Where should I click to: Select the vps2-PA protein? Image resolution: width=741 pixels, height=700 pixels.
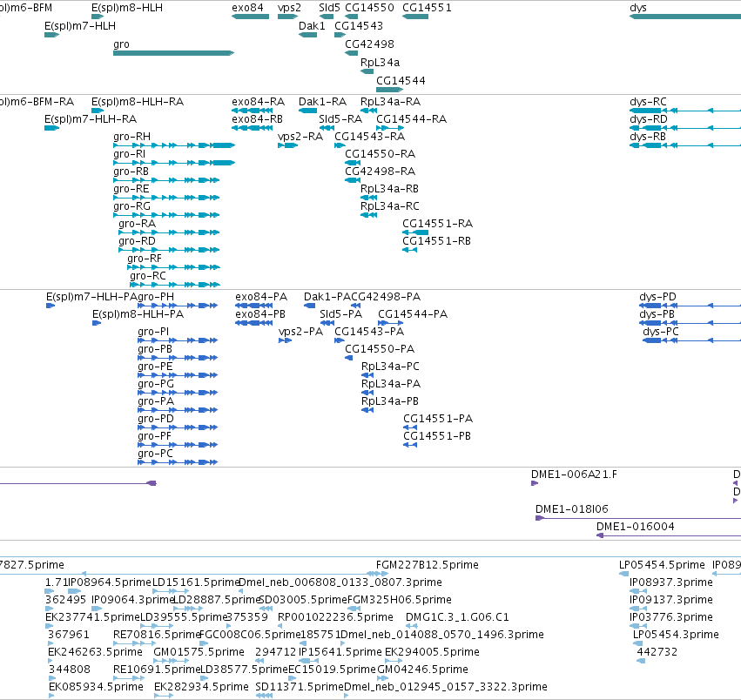285,340
